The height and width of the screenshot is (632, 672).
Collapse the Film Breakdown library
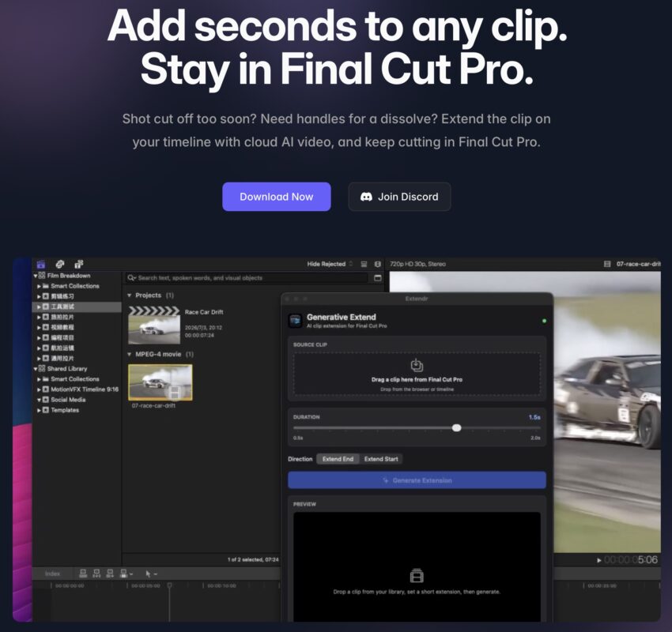pos(36,276)
